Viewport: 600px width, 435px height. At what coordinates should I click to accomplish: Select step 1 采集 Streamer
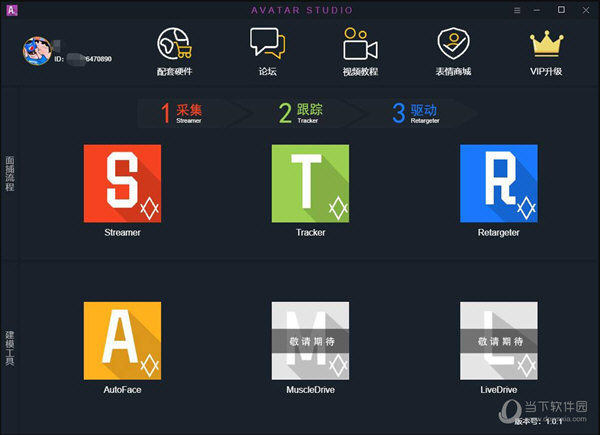coord(181,113)
